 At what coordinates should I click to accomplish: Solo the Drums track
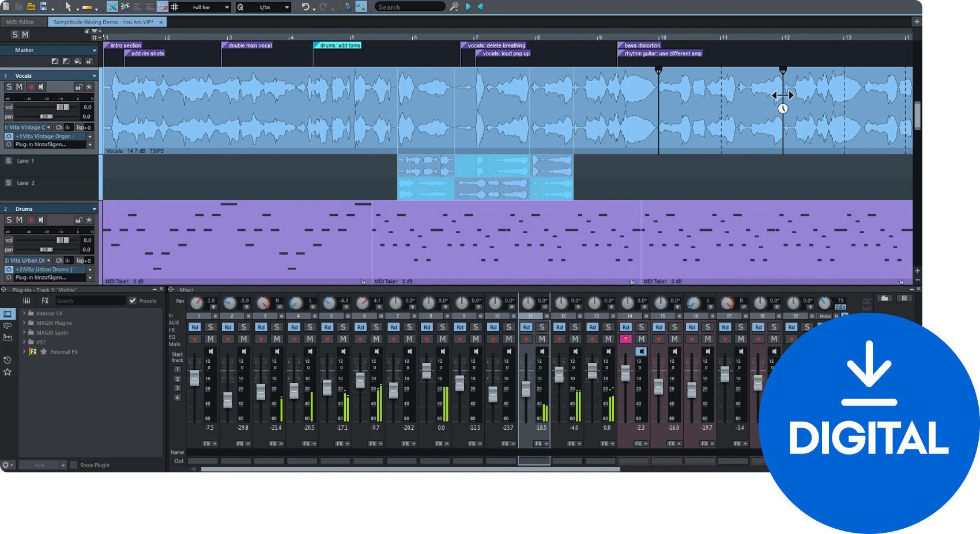(x=9, y=219)
